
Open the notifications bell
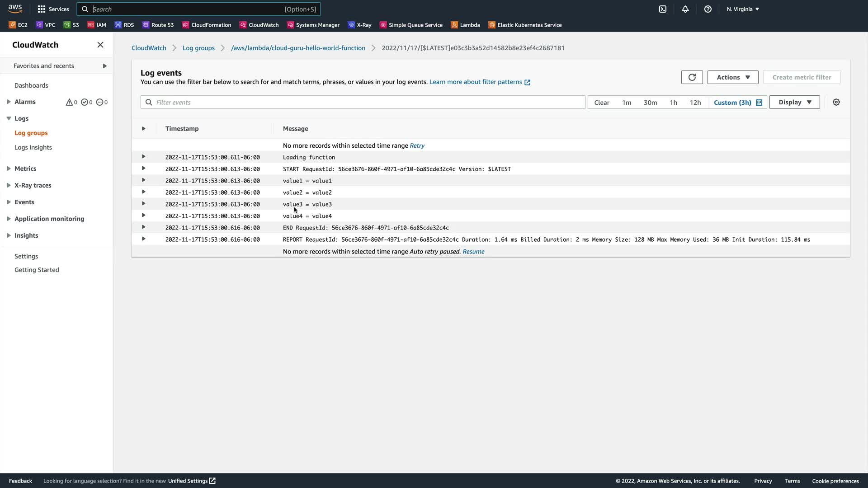[x=685, y=9]
